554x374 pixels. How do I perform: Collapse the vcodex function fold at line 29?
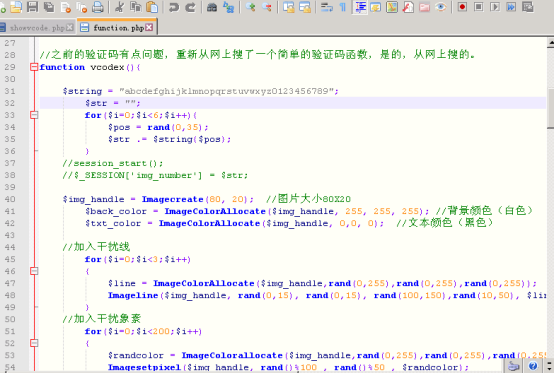pos(34,67)
